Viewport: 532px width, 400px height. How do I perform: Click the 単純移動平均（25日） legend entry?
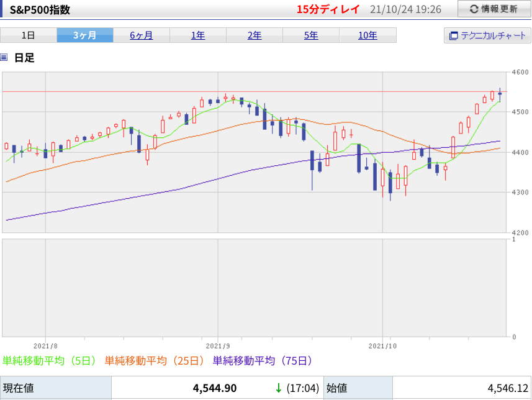155,360
